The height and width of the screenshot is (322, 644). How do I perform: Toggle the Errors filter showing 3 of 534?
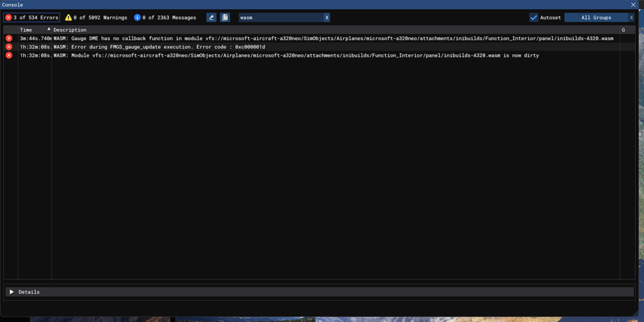[x=32, y=17]
